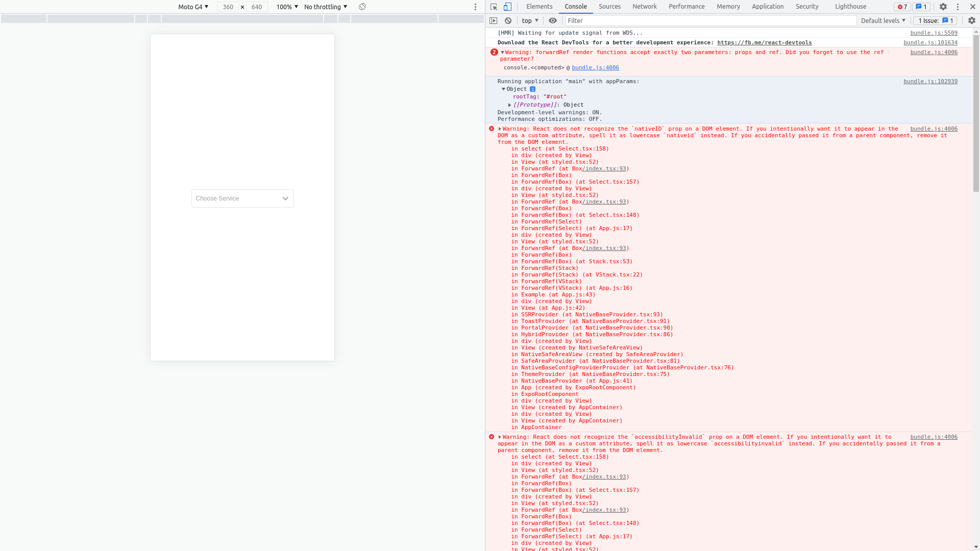The width and height of the screenshot is (980, 551).
Task: Switch to the Network tab
Action: (644, 7)
